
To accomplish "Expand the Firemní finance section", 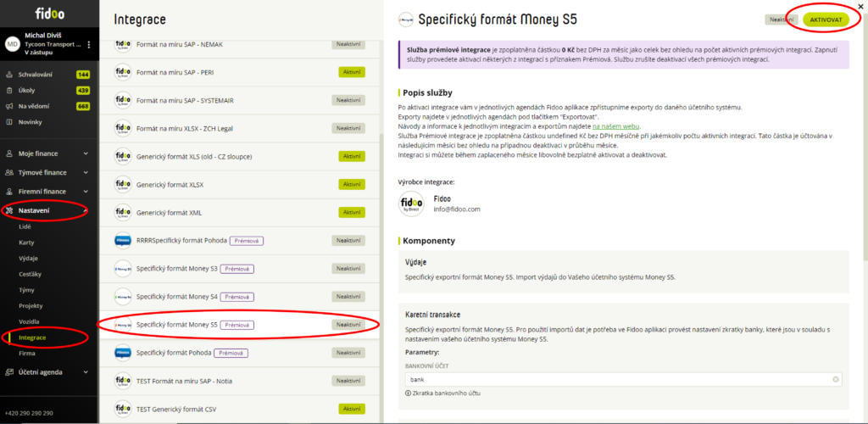I will pos(86,192).
